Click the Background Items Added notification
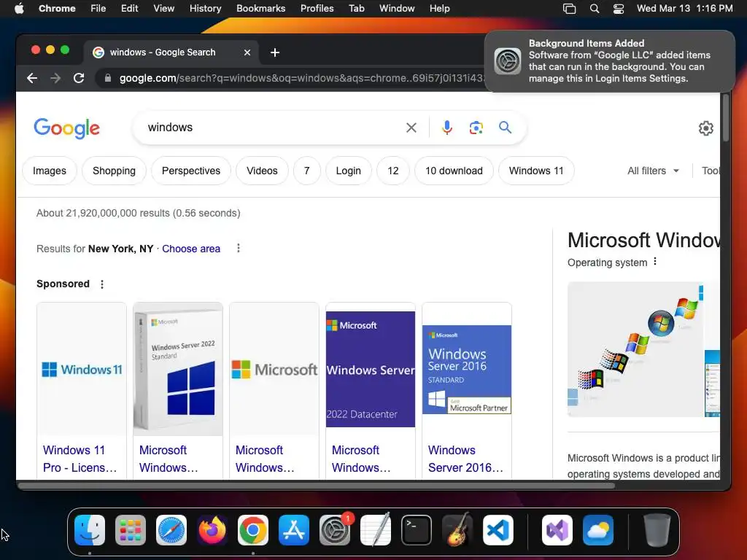The height and width of the screenshot is (560, 747). pyautogui.click(x=610, y=61)
